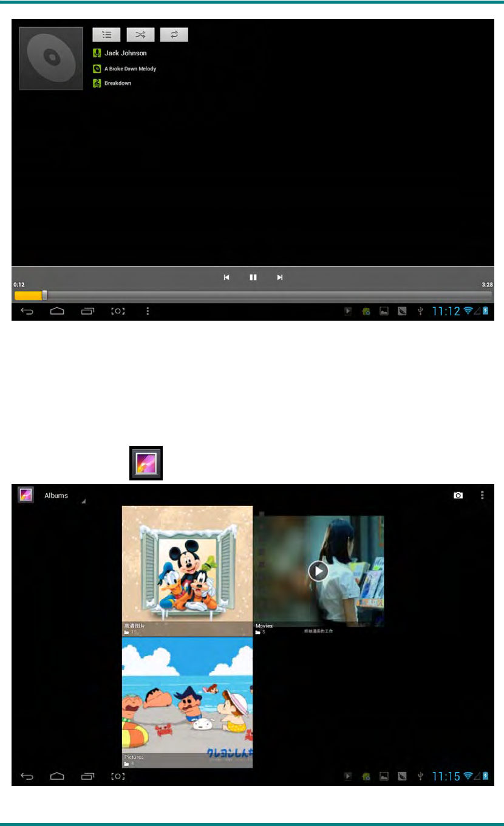This screenshot has height=826, width=504.
Task: Tap music play notification icon beside 11:12
Action: coord(349,311)
